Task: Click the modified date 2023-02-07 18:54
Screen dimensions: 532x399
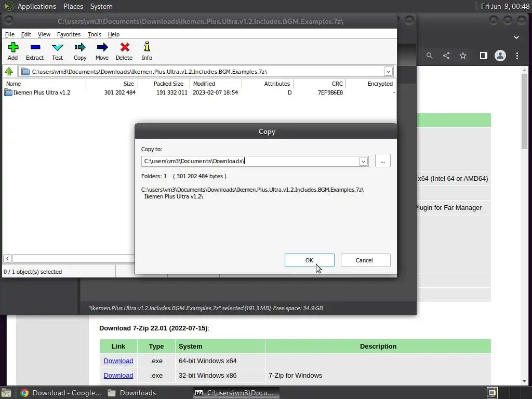Action: pos(215,92)
